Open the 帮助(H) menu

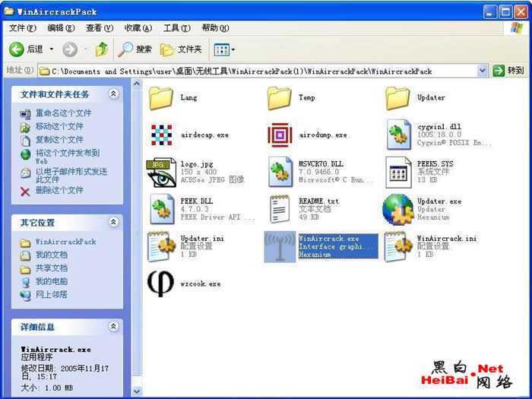pos(215,28)
